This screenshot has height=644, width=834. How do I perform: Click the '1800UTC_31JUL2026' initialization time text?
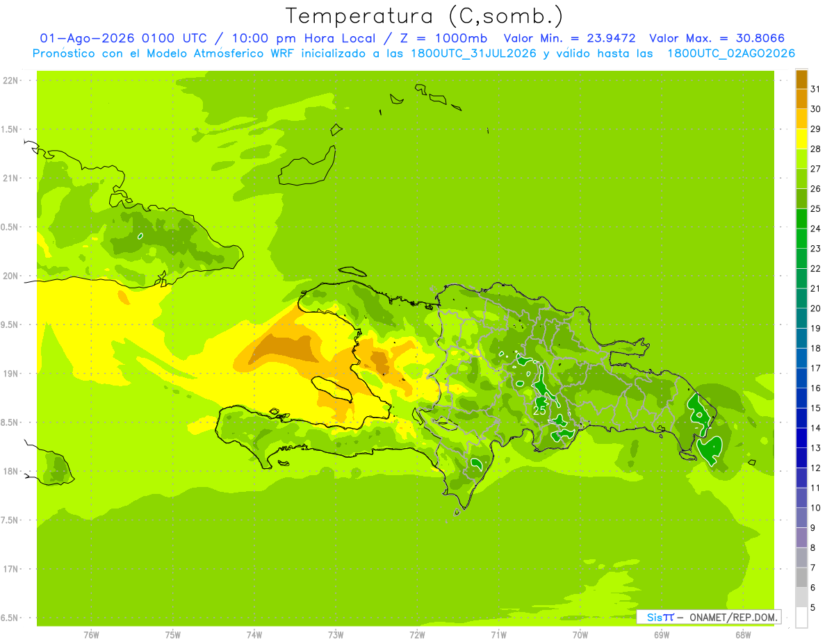point(473,53)
